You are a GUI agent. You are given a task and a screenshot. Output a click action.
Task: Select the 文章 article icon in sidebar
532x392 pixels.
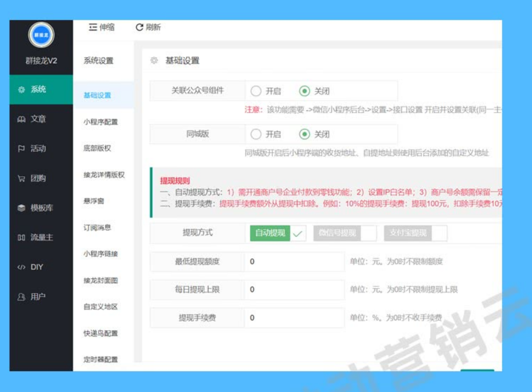(22, 120)
